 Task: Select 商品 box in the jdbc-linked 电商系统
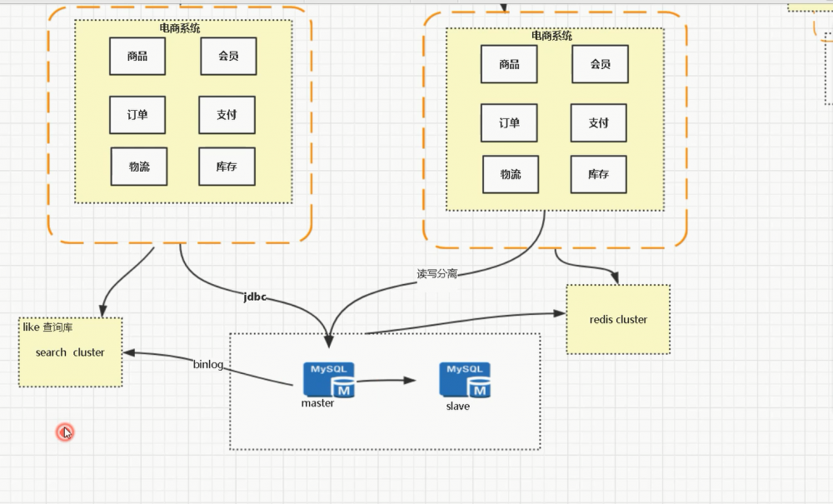point(137,57)
